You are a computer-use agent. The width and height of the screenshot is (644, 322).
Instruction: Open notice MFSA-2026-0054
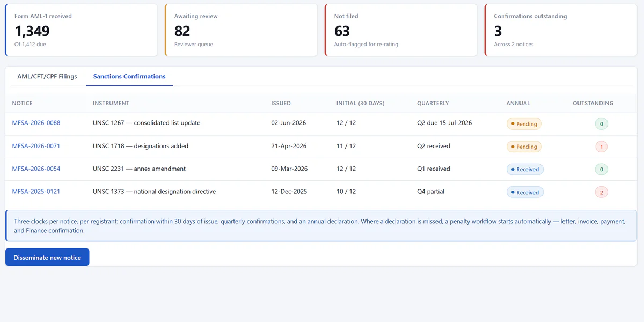pos(36,169)
